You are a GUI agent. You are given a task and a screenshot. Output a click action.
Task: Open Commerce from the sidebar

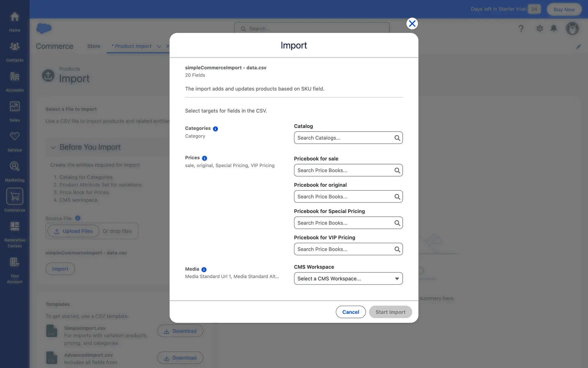click(15, 200)
